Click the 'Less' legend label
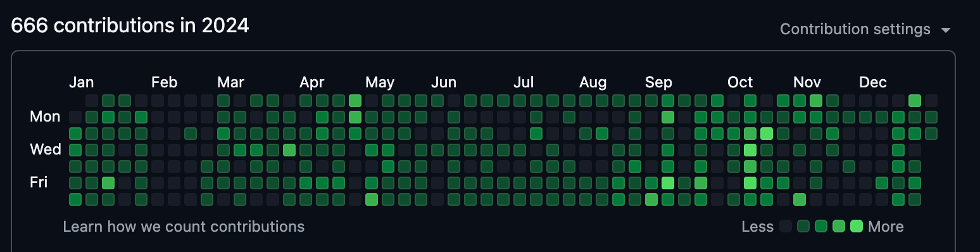This screenshot has height=252, width=980. (x=758, y=227)
